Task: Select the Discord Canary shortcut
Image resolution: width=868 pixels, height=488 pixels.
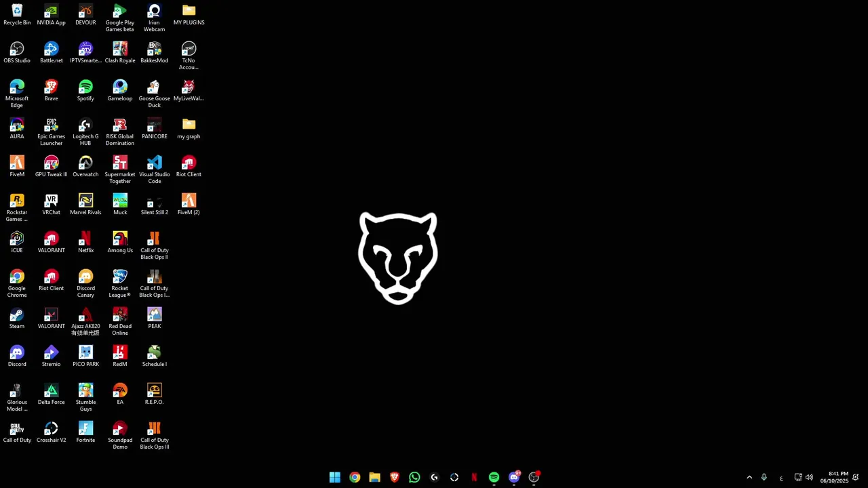Action: tap(85, 283)
